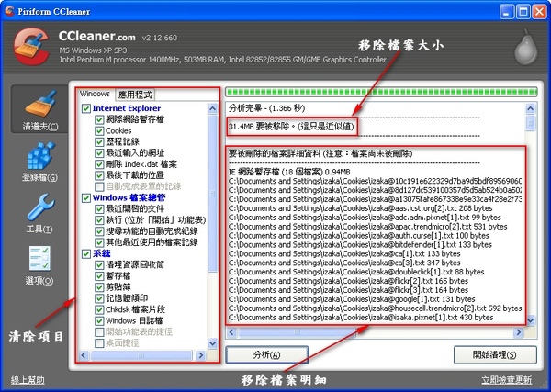
Task: Click the CCleaner logo in header
Action: click(31, 47)
